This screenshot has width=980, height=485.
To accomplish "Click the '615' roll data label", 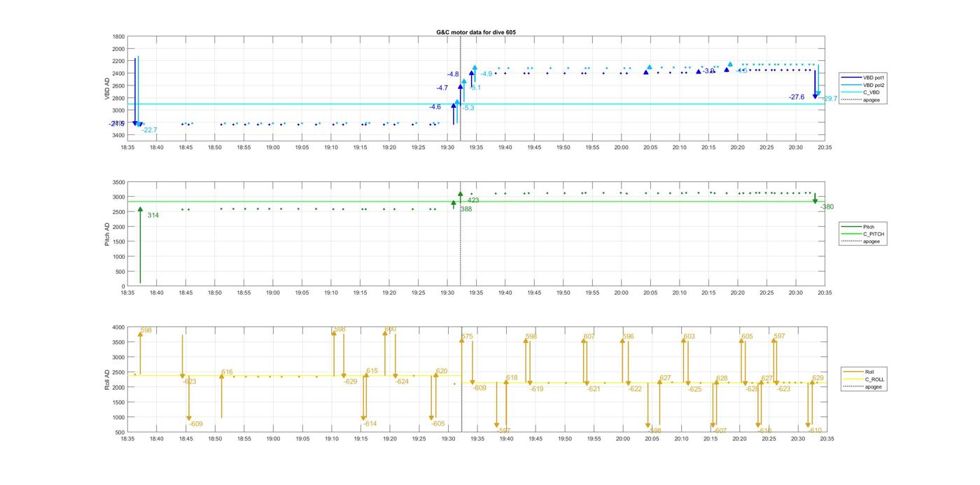I will click(x=372, y=372).
